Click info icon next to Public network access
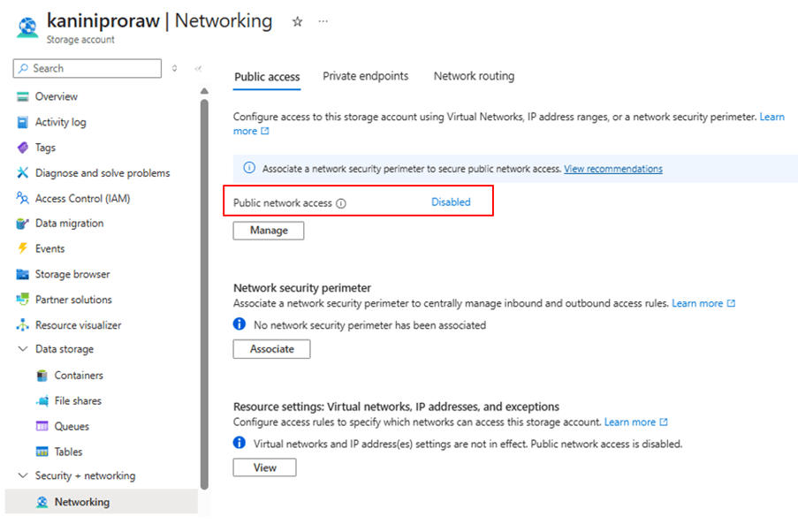 (x=341, y=203)
